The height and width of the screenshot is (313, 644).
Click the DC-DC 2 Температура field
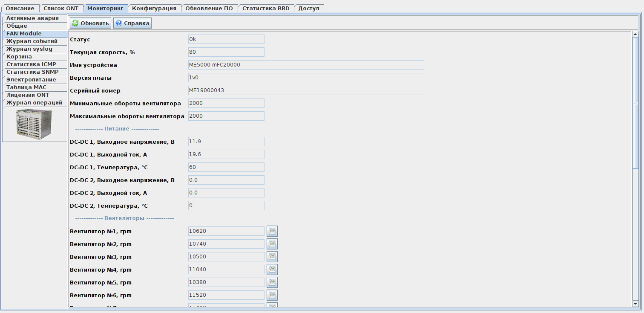click(226, 206)
